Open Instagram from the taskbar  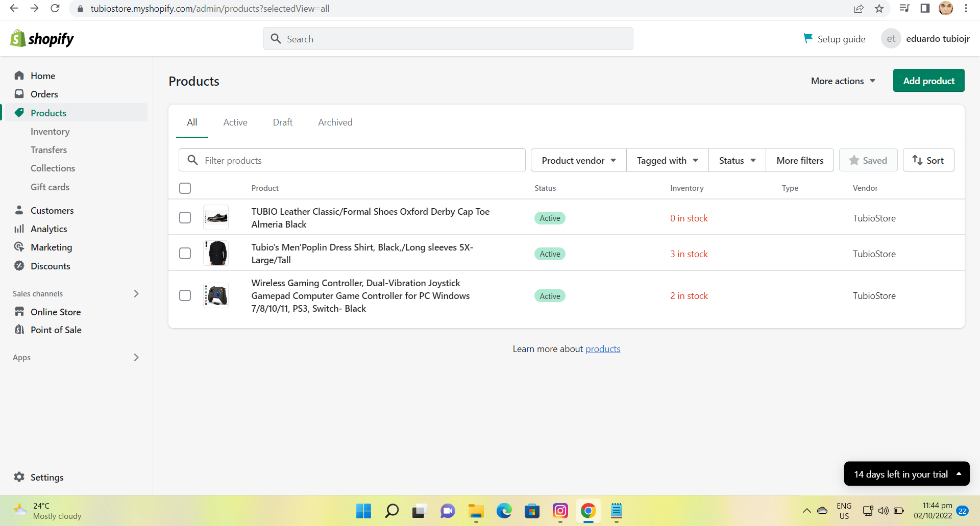pos(560,511)
